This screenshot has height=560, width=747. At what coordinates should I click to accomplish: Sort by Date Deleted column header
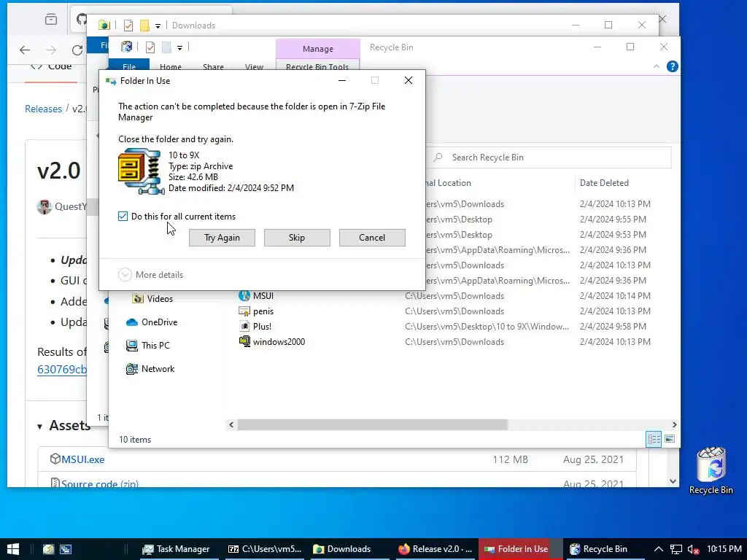pyautogui.click(x=604, y=183)
